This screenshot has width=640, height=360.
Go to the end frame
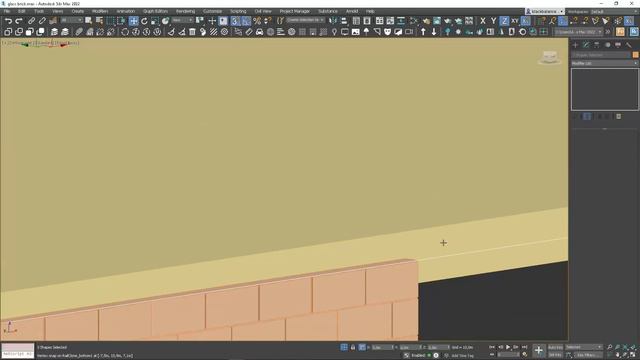[524, 347]
